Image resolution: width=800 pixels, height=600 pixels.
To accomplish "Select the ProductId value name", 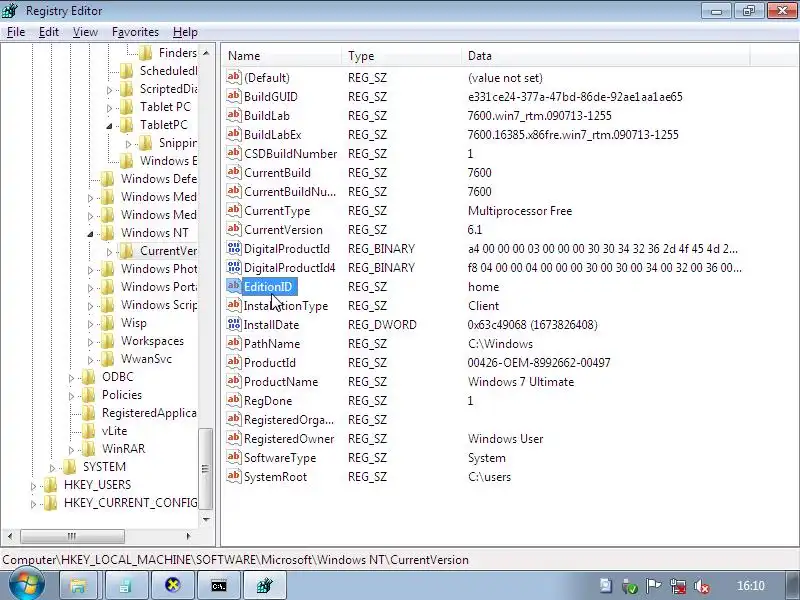I will tap(269, 363).
